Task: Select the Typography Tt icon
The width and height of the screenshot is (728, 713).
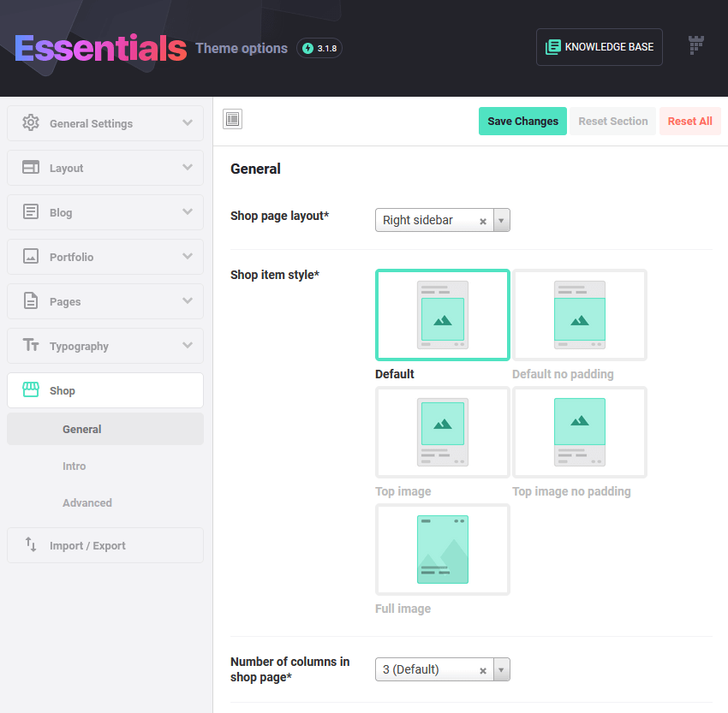Action: (31, 346)
